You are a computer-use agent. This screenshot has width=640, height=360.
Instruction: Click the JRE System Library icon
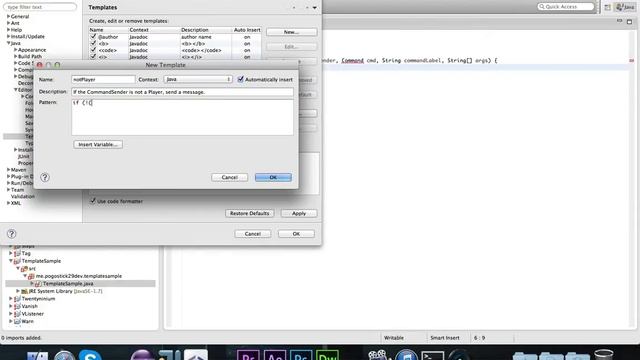[x=24, y=291]
